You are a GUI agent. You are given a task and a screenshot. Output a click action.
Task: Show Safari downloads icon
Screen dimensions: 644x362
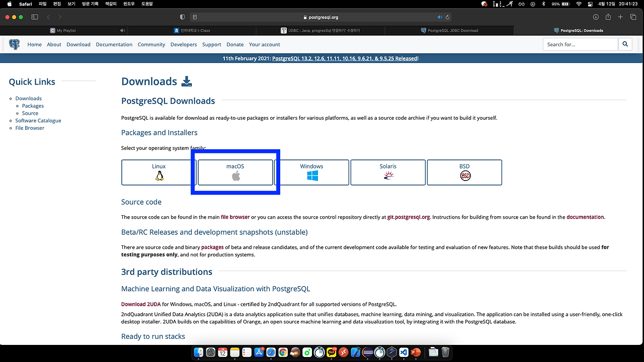596,17
